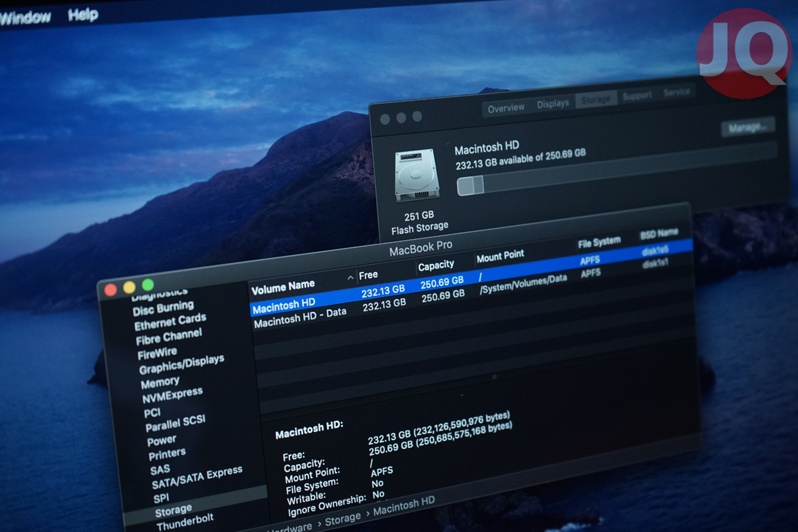Click the Mount Point column header
Image resolution: width=798 pixels, height=532 pixels.
[500, 256]
